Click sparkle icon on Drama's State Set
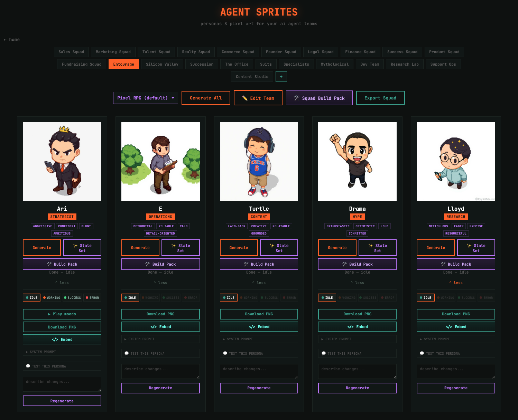518x420 pixels. coord(371,246)
